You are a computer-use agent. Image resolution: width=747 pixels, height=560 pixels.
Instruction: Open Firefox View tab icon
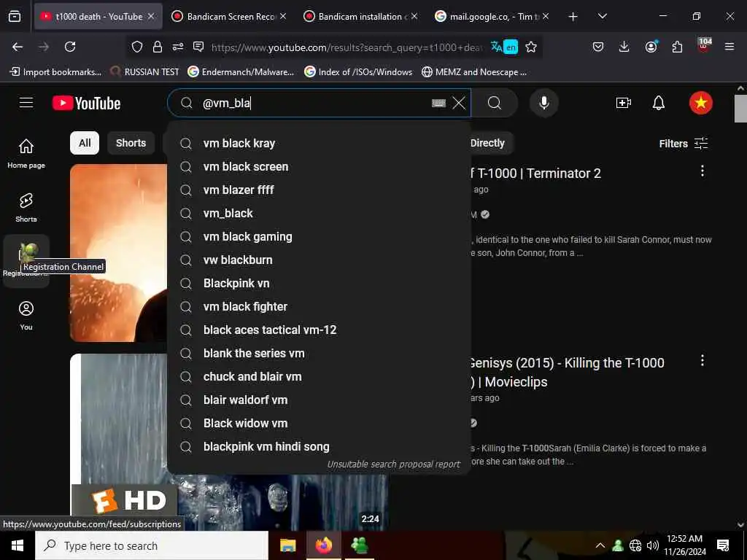click(x=15, y=16)
